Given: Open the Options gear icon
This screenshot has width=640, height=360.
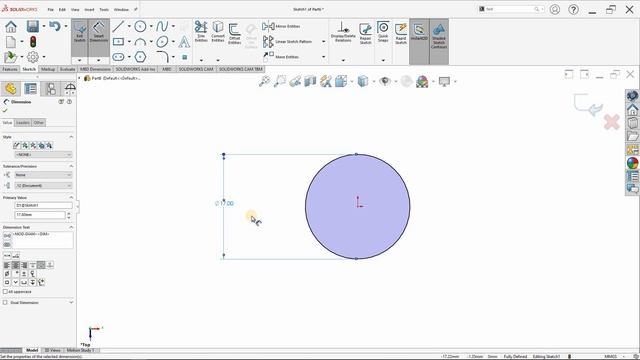Looking at the screenshot, I should (x=33, y=57).
